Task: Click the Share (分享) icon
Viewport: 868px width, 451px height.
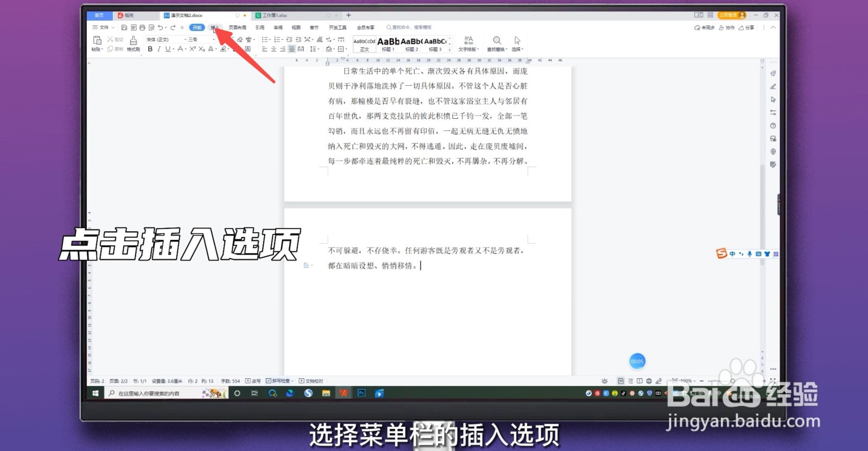Action: click(x=746, y=28)
